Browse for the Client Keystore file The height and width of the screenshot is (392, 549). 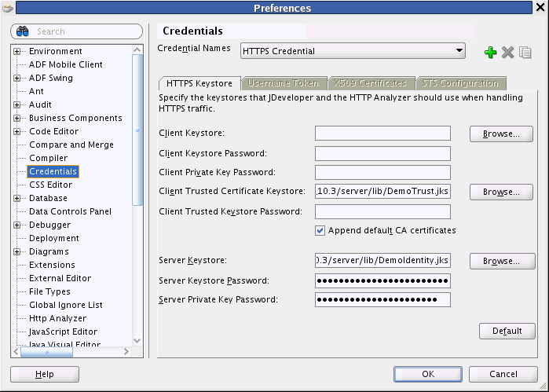pos(501,134)
